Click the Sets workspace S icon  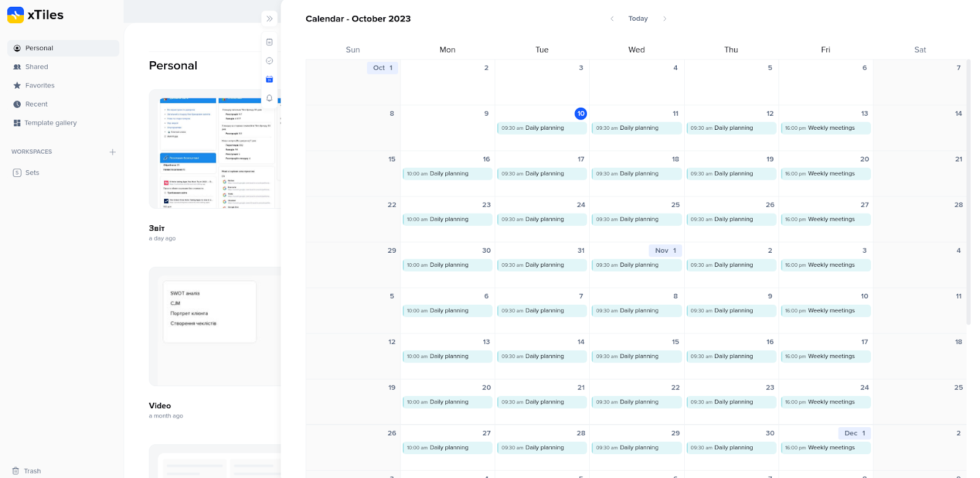click(17, 173)
